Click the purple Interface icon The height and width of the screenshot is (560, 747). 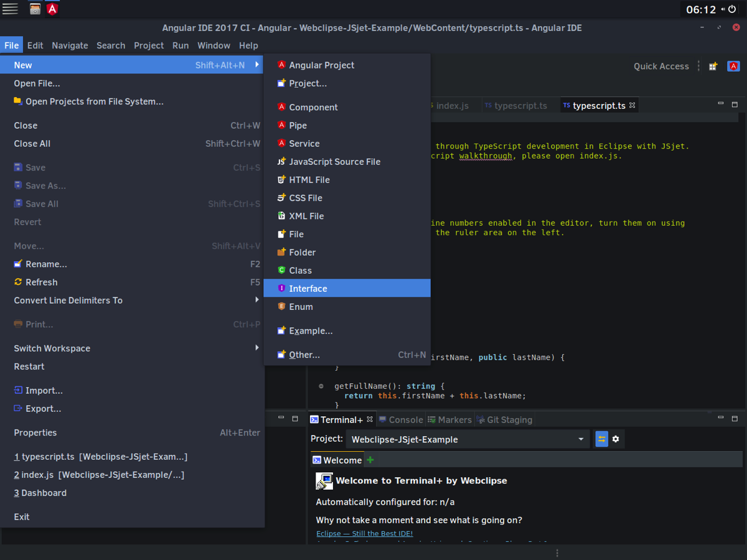pos(281,288)
